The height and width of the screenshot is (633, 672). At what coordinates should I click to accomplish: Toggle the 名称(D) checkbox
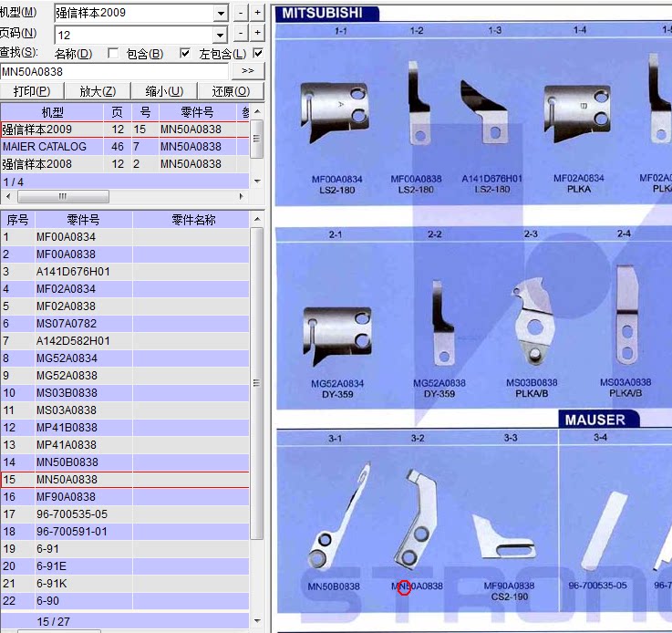tap(113, 53)
